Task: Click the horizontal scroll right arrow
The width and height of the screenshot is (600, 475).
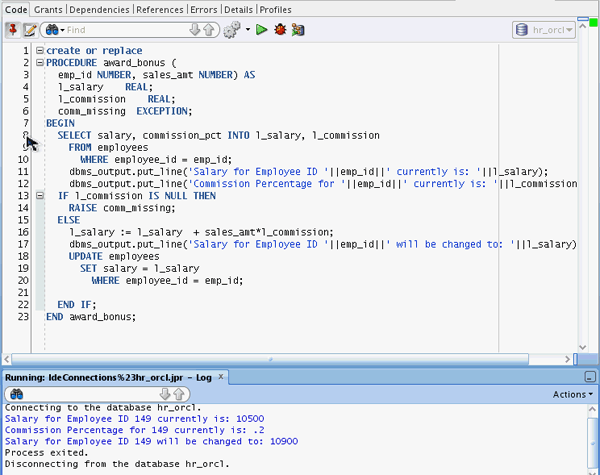Action: 567,359
